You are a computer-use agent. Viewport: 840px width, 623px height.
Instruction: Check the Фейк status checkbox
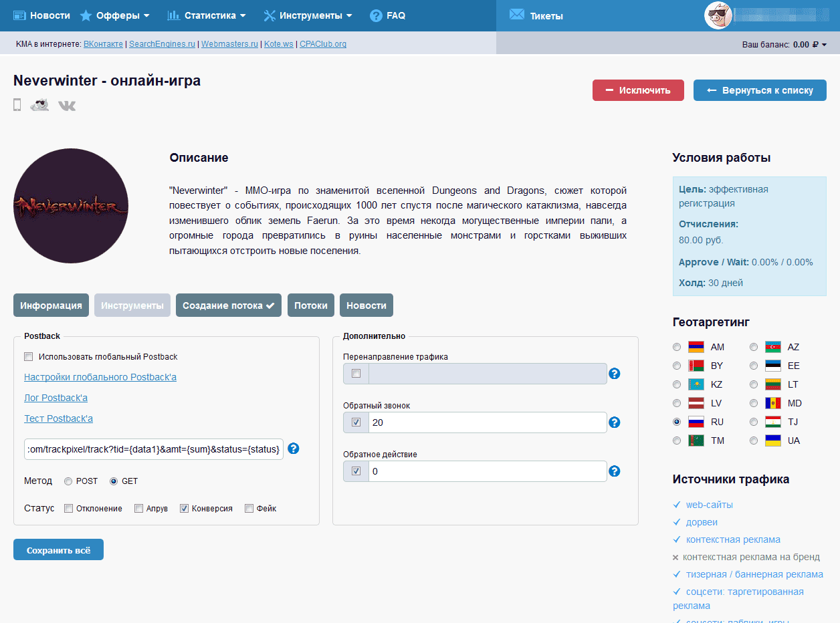click(x=249, y=508)
